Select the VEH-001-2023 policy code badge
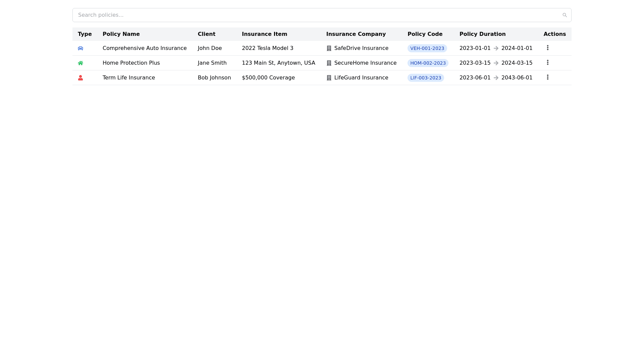Screen dimensions: 644x362 click(x=427, y=48)
